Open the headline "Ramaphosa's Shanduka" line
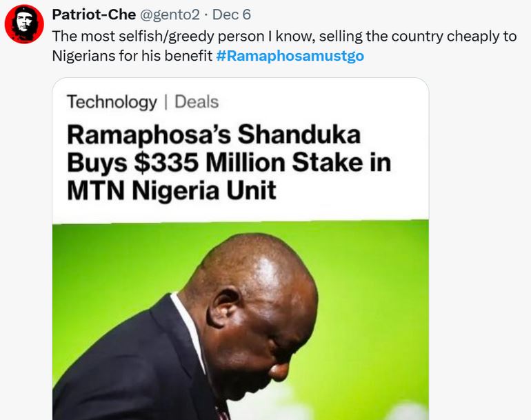Image resolution: width=531 pixels, height=420 pixels. pos(214,134)
